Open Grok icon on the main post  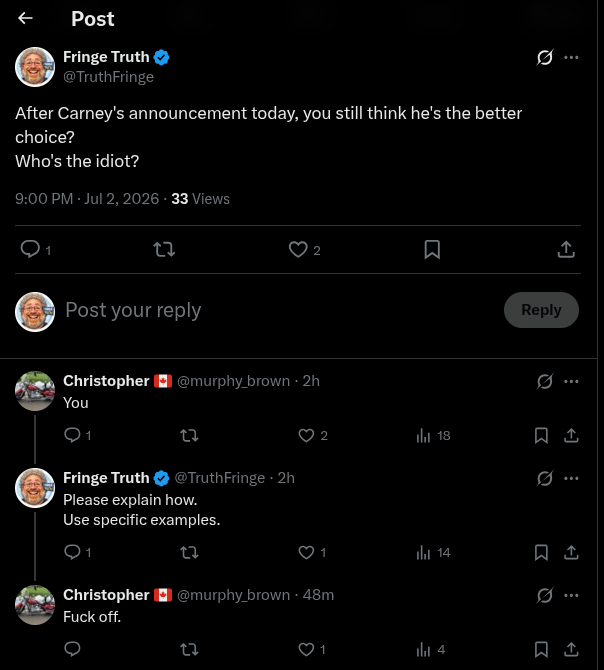(x=545, y=57)
